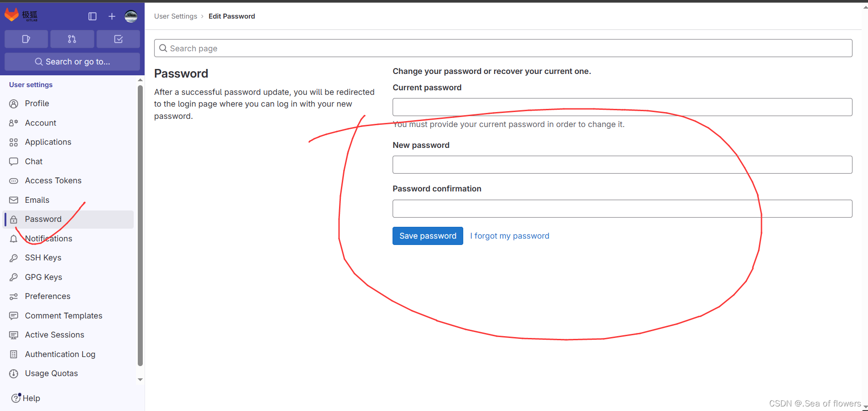Viewport: 868px width, 411px height.
Task: Open SSH Keys settings
Action: tap(43, 258)
